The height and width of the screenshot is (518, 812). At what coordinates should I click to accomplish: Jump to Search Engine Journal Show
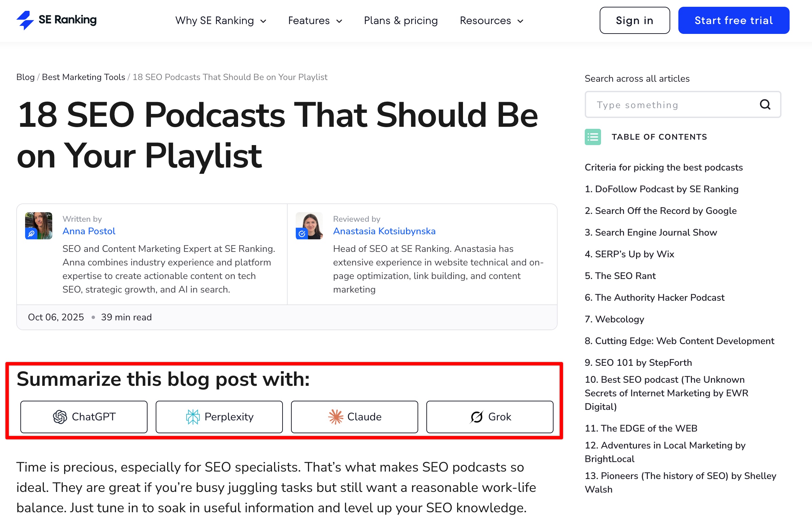click(x=651, y=232)
